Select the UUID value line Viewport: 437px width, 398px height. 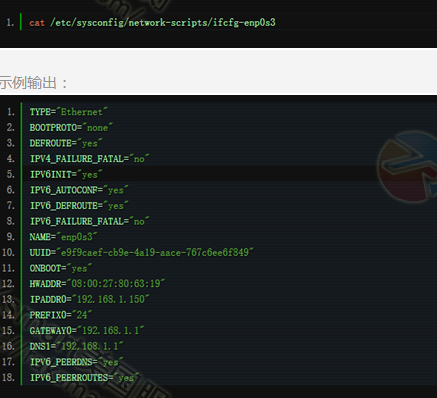(142, 252)
